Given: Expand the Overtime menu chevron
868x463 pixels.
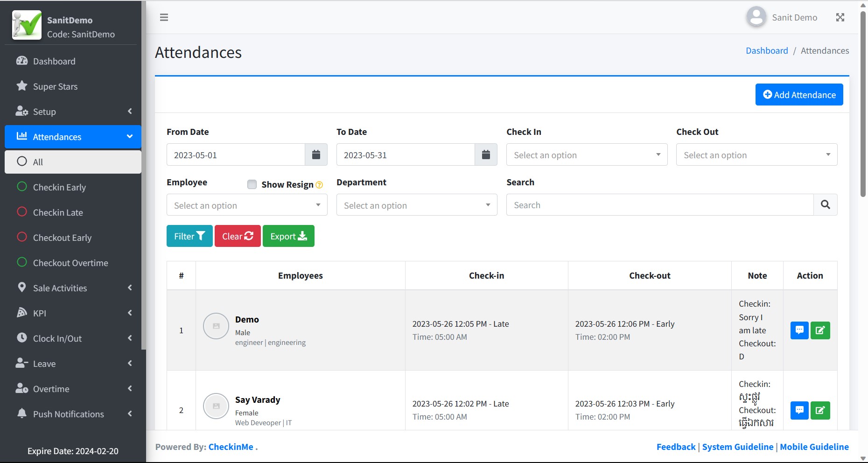Looking at the screenshot, I should (130, 388).
